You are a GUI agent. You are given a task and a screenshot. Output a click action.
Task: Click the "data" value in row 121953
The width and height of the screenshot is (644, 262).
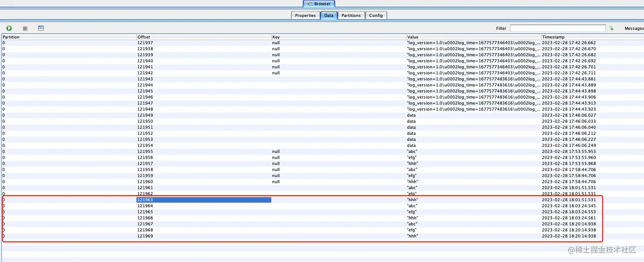(x=411, y=140)
